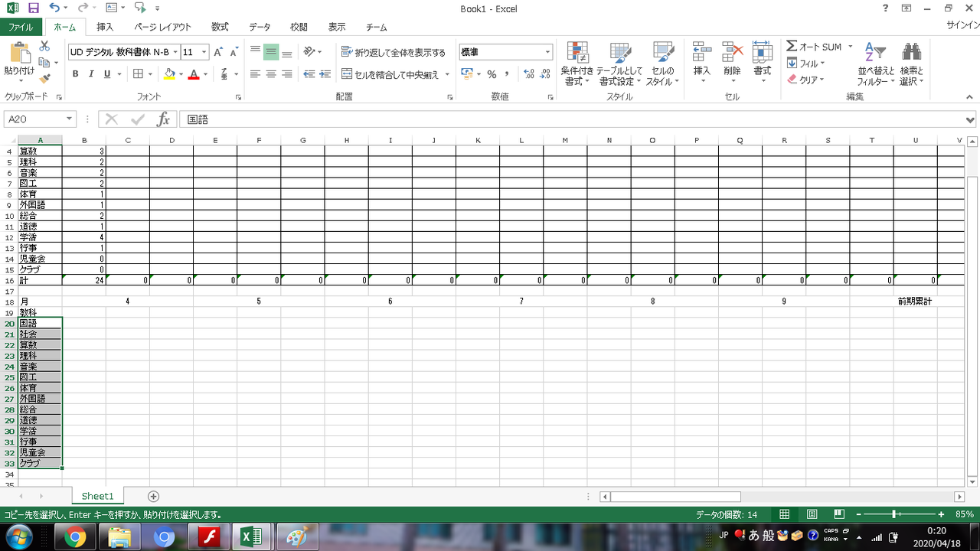Switch to the 表示 tab
The image size is (980, 551).
(337, 27)
